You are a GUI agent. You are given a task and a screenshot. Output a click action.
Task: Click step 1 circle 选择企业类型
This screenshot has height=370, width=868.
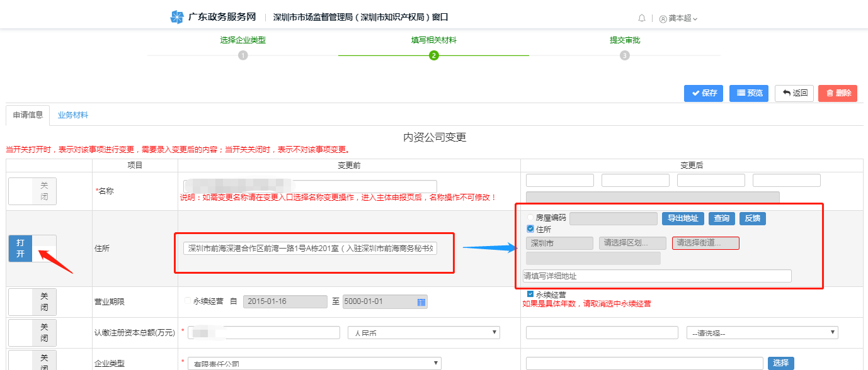tap(243, 55)
